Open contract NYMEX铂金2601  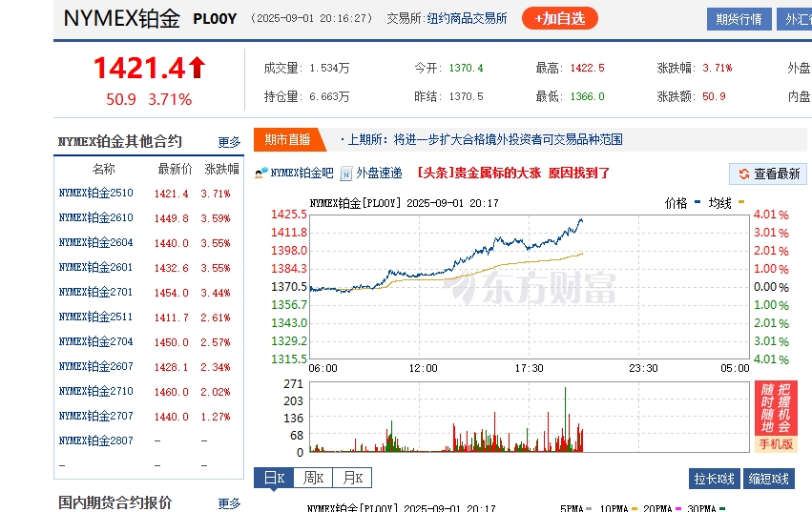(95, 268)
